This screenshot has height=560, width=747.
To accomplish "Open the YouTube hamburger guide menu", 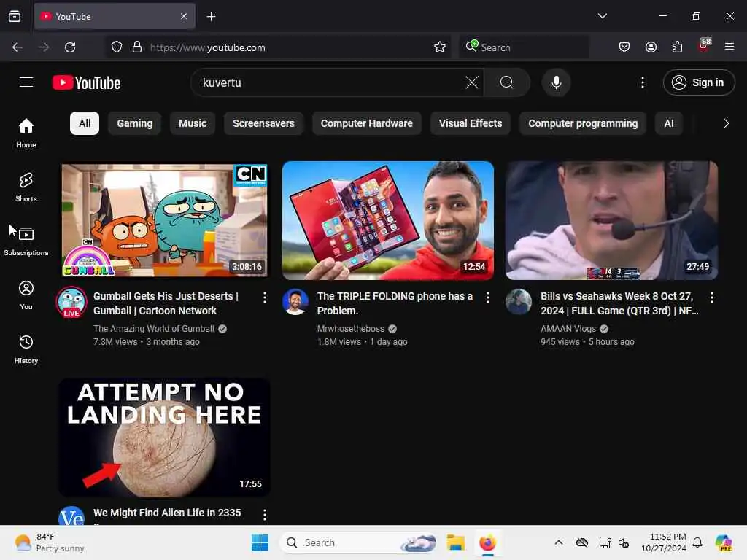I will coord(26,82).
